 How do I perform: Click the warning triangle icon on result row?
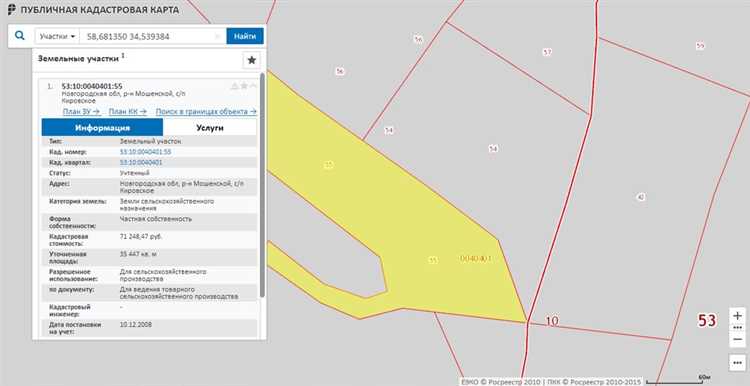pos(234,86)
